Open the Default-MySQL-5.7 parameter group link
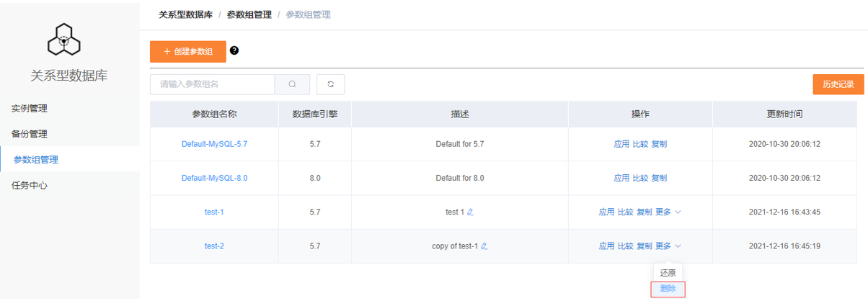 pos(214,144)
